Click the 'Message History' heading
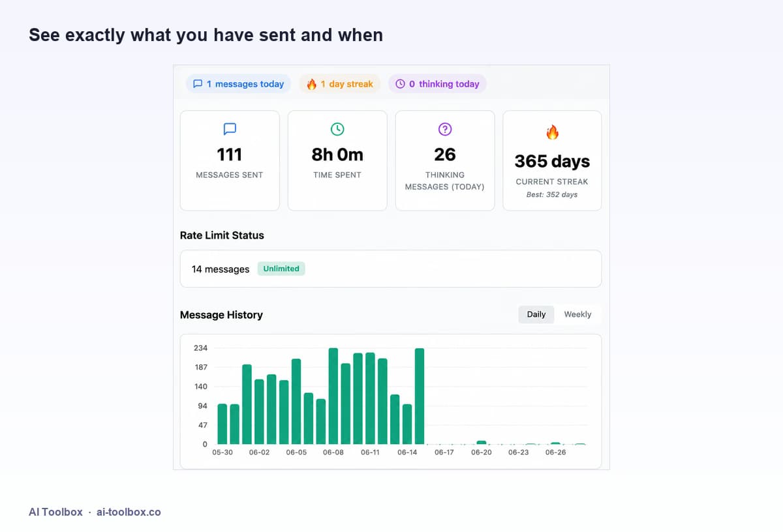This screenshot has width=783, height=532. pos(221,315)
